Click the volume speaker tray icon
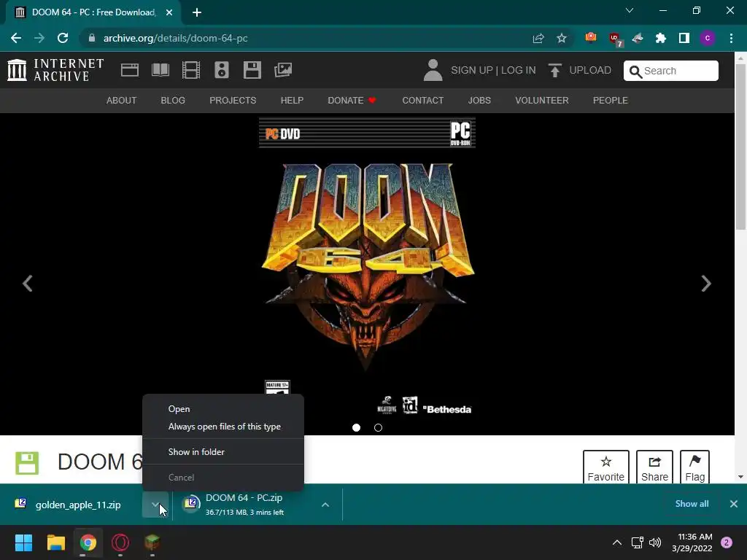 655,542
